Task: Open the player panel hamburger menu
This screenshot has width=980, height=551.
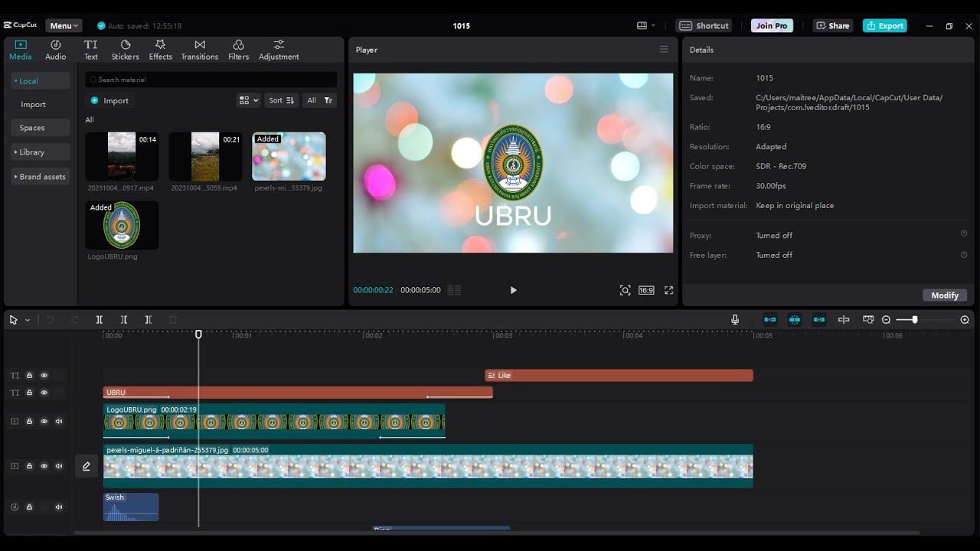Action: click(x=664, y=50)
